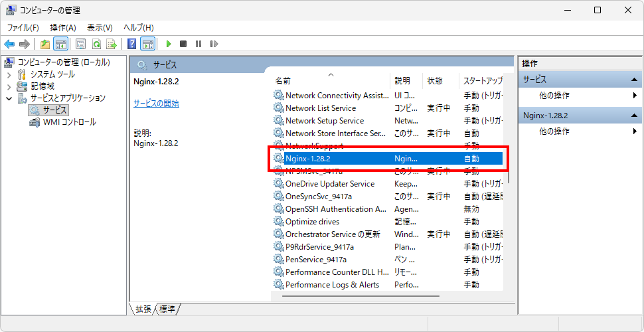Select PenService_9417a service row
Screen dimensions: 644x332
point(388,260)
